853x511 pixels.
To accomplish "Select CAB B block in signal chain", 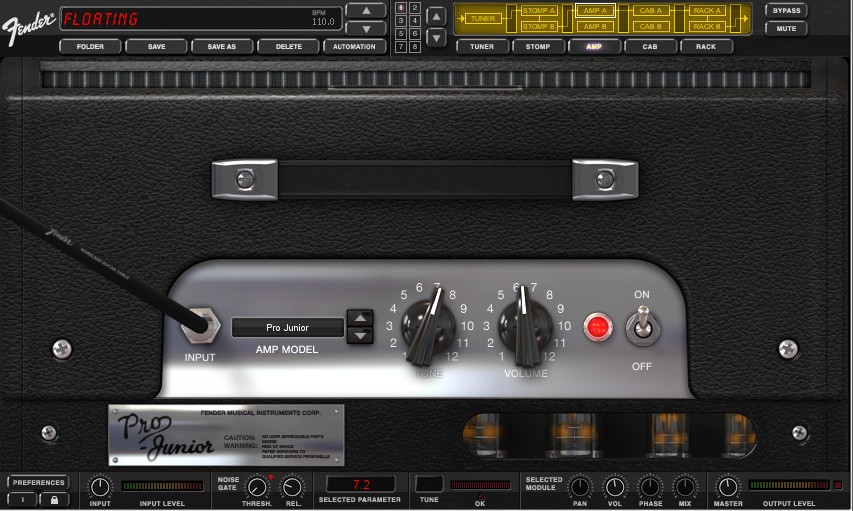I will (x=651, y=26).
